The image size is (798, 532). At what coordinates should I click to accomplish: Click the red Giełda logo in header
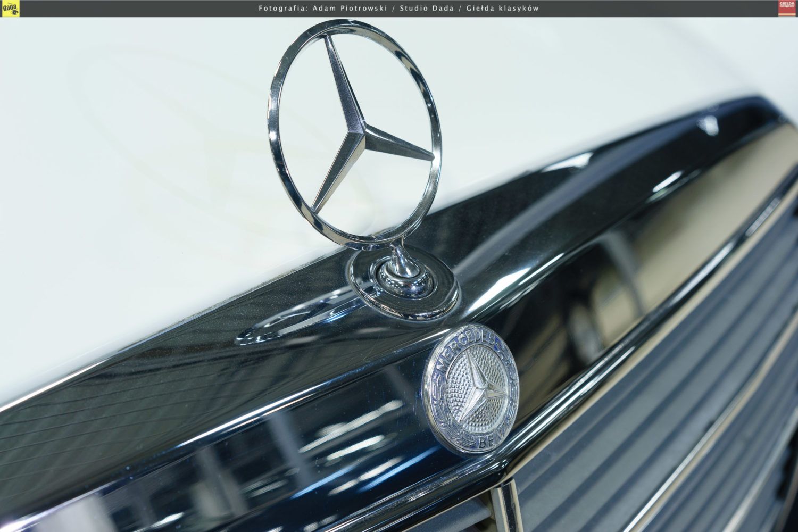click(x=787, y=9)
